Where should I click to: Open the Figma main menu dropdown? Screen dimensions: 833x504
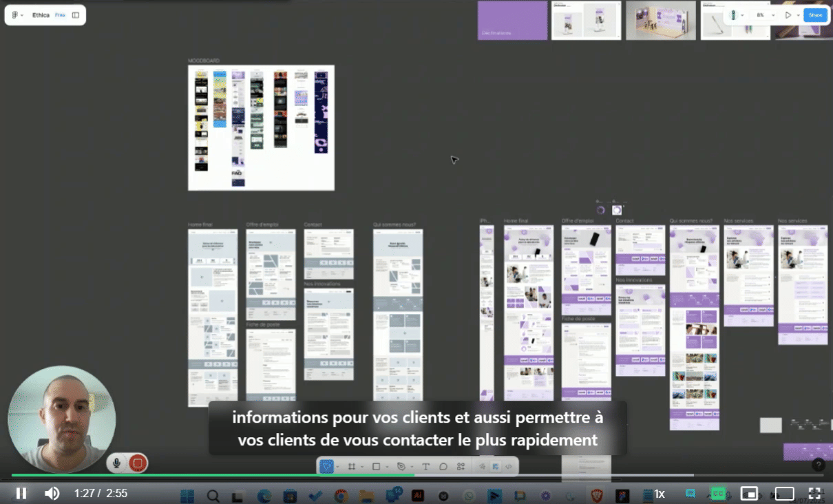point(17,15)
